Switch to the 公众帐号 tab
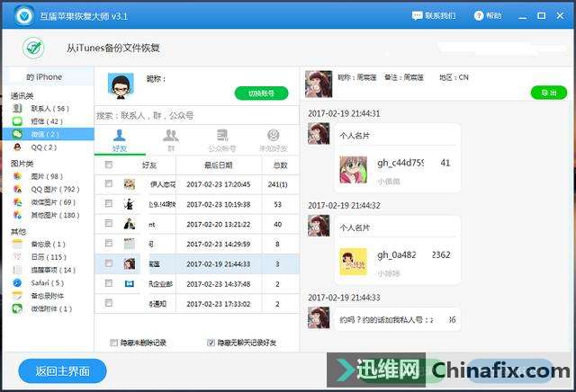576x392 pixels. click(221, 139)
